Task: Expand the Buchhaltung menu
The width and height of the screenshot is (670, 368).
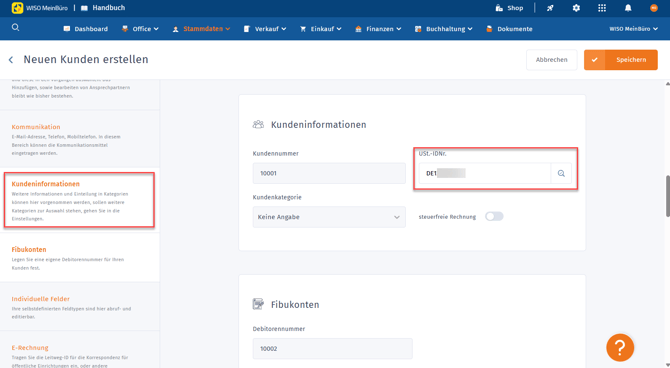Action: [444, 29]
